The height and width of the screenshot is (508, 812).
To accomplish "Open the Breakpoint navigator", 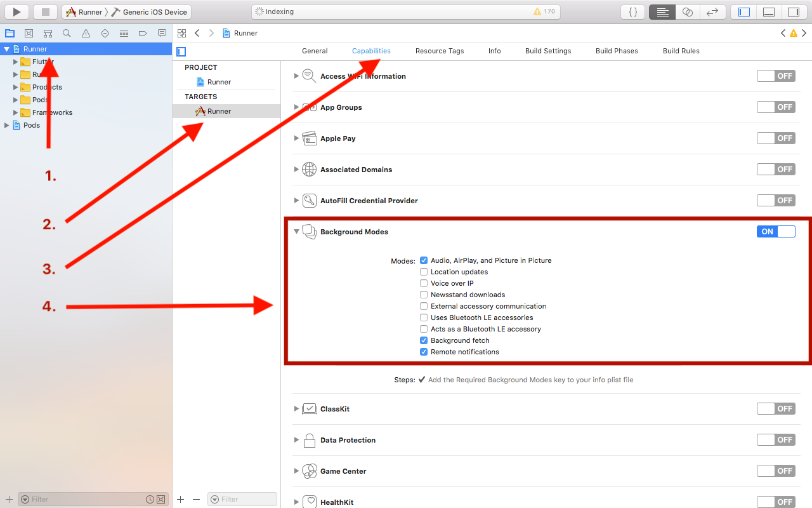I will pos(143,33).
